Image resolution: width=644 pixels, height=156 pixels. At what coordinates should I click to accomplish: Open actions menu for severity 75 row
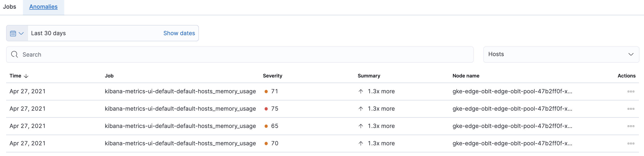[x=631, y=109]
